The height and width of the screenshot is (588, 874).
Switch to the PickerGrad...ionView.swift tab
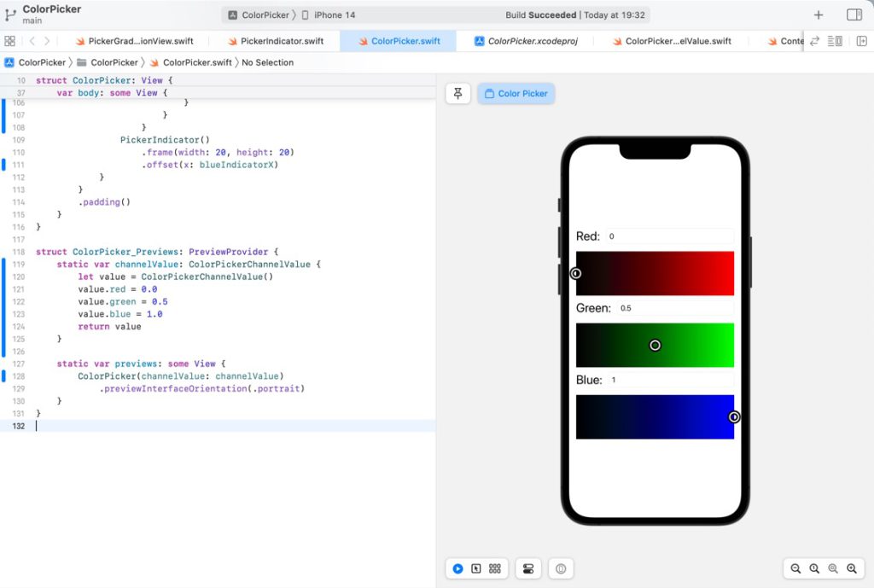134,41
